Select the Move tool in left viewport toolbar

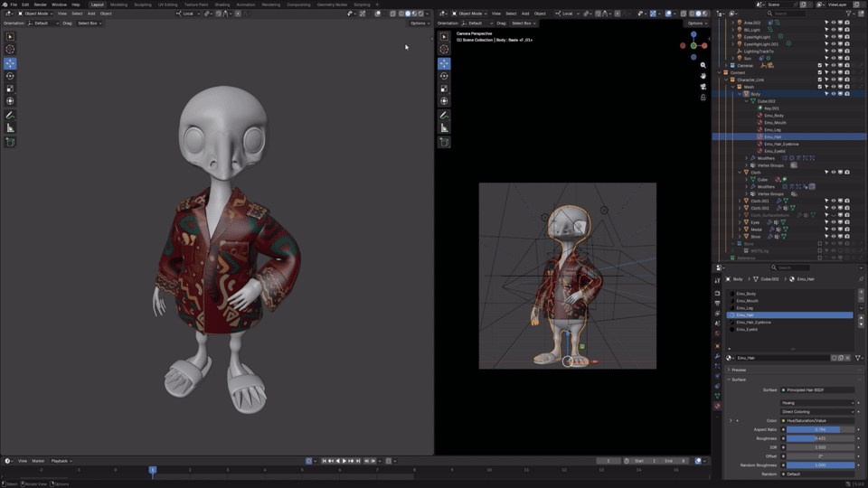point(10,63)
